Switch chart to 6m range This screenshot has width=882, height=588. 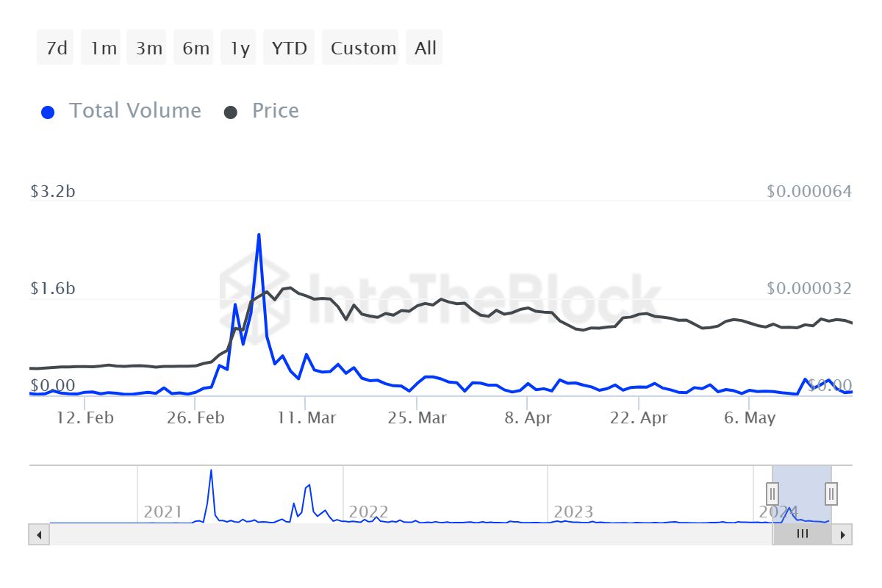(195, 48)
